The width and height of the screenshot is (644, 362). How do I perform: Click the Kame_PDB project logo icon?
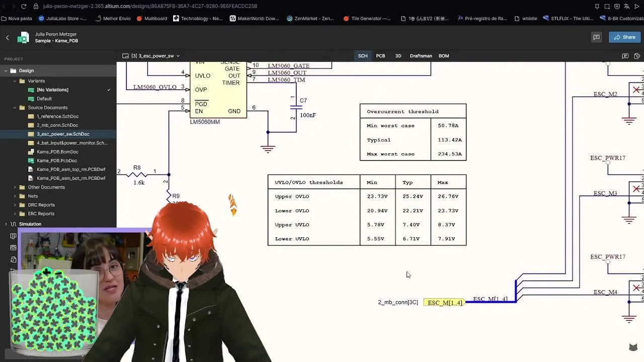(x=23, y=38)
